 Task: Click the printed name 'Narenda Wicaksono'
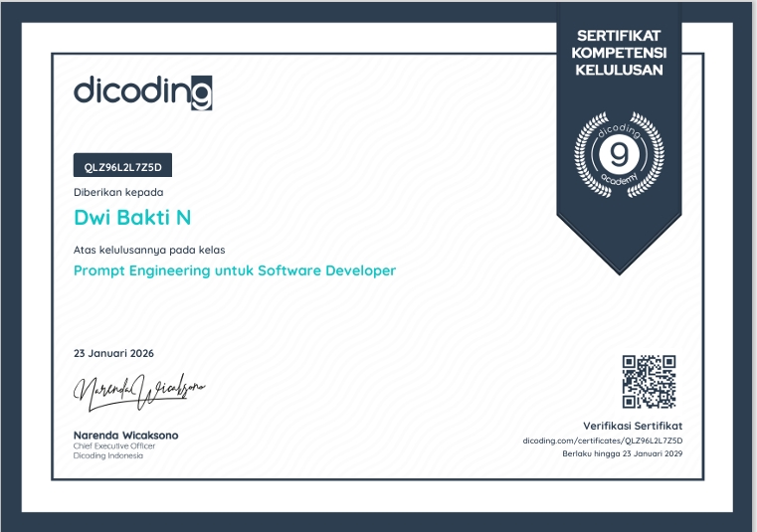coord(126,436)
